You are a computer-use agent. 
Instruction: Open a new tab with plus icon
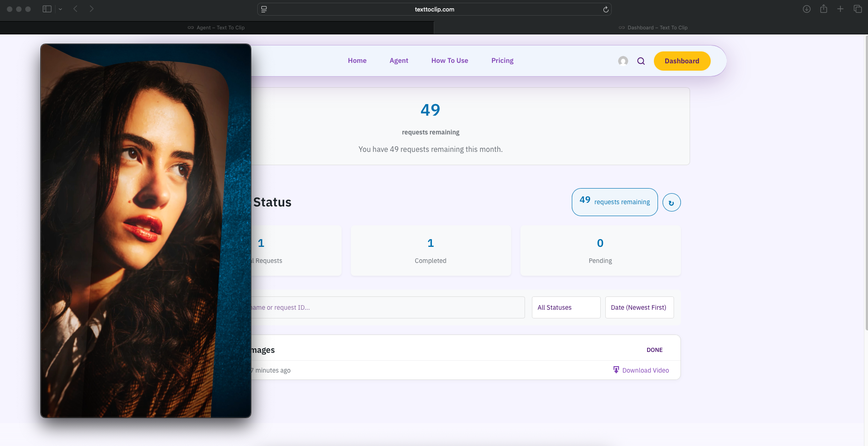[x=840, y=9]
